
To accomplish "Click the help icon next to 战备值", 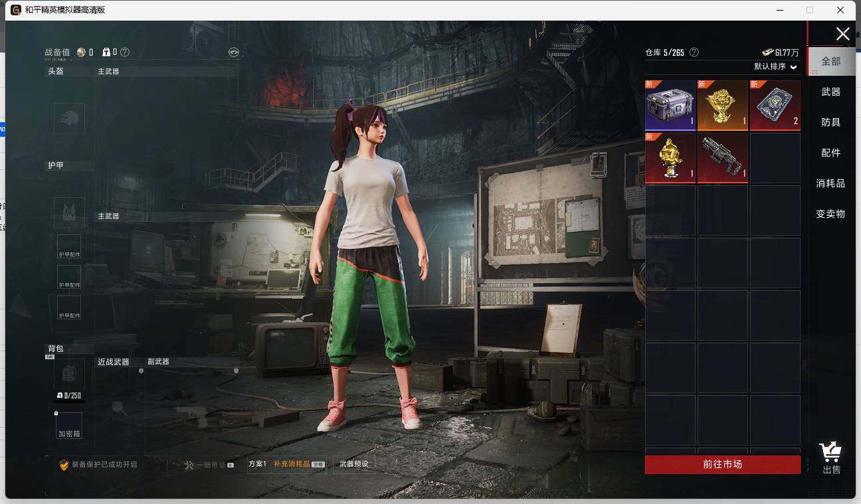I will tap(125, 52).
